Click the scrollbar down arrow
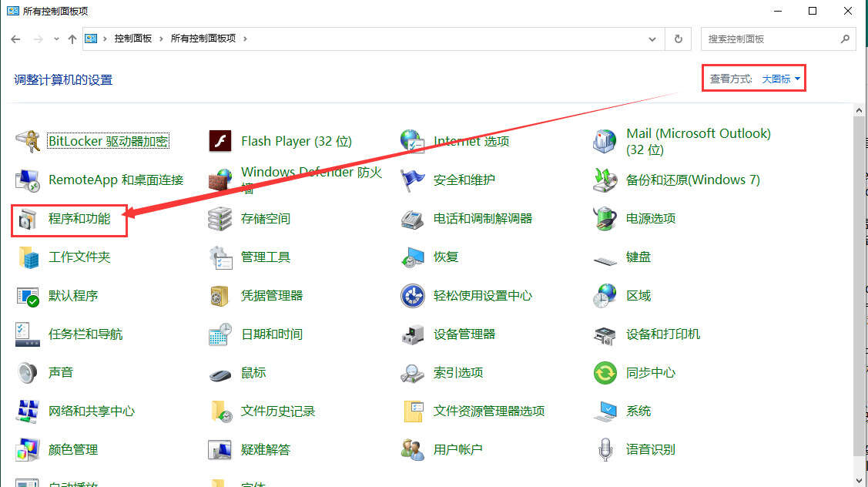The width and height of the screenshot is (868, 487). coord(859,481)
